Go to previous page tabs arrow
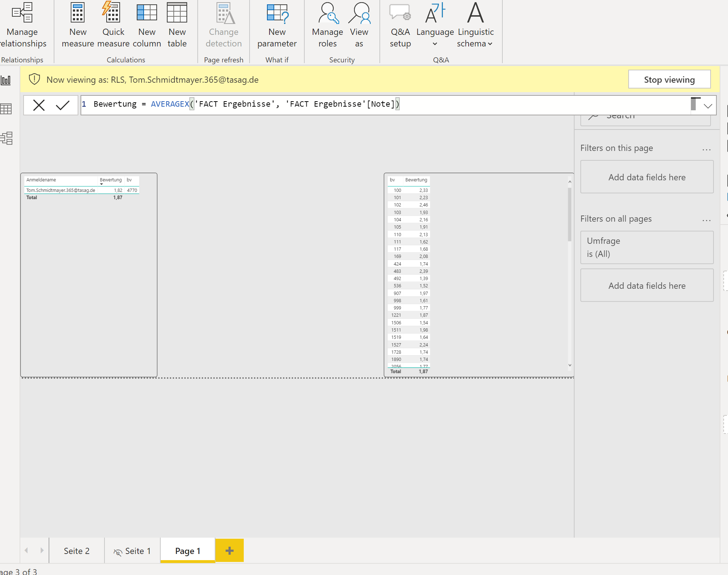728x575 pixels. (26, 550)
